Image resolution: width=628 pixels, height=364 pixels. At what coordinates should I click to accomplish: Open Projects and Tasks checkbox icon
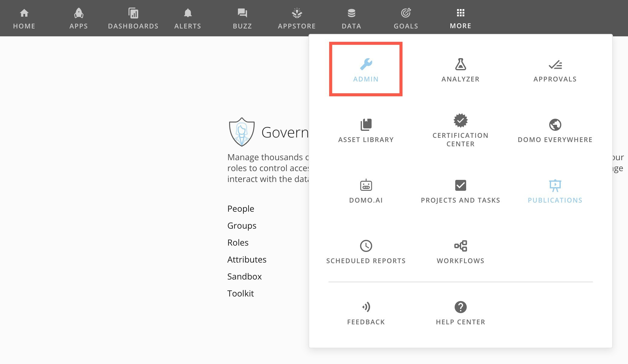coord(460,185)
